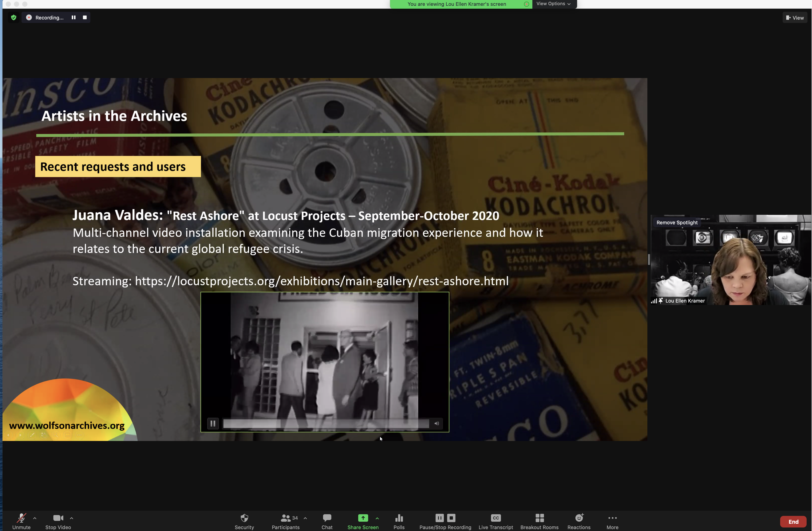
Task: Pause the recording in top bar
Action: [x=73, y=17]
